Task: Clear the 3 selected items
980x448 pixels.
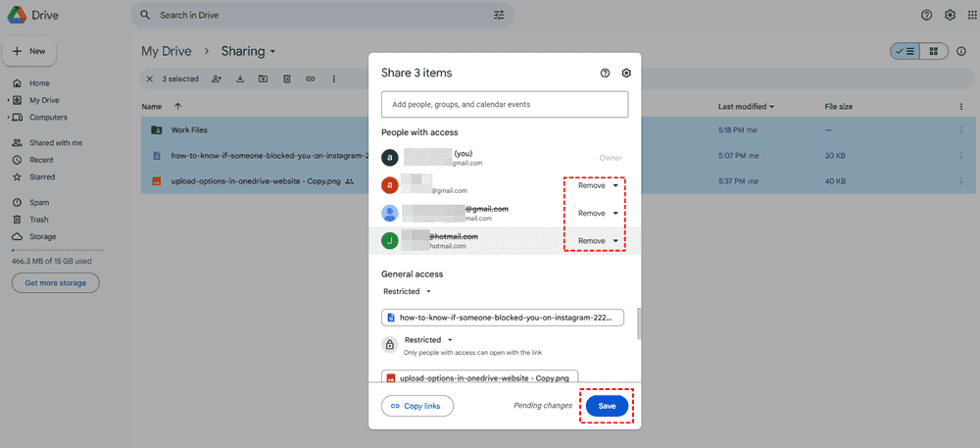Action: point(149,78)
